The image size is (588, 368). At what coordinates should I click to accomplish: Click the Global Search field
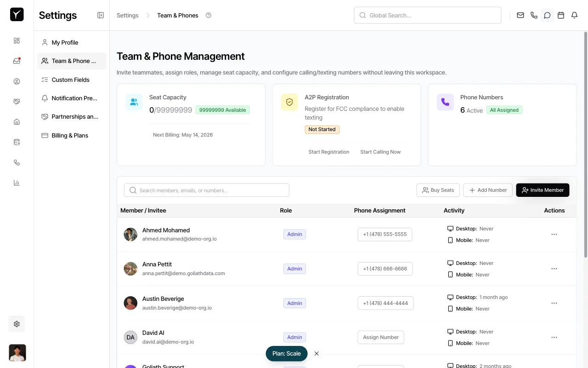pos(427,15)
